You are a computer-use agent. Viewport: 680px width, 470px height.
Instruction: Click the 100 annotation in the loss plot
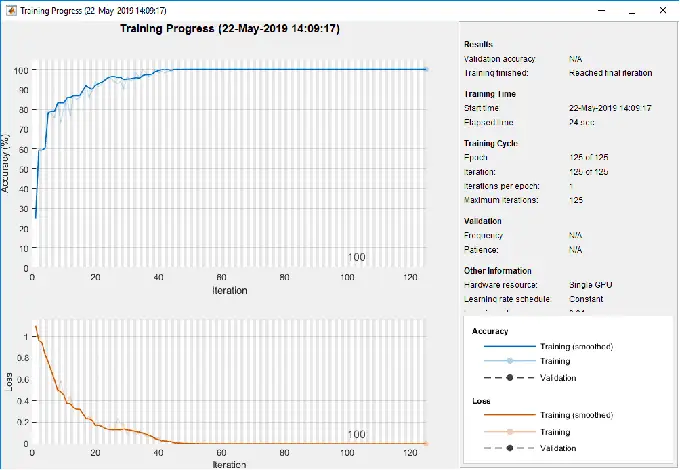357,434
